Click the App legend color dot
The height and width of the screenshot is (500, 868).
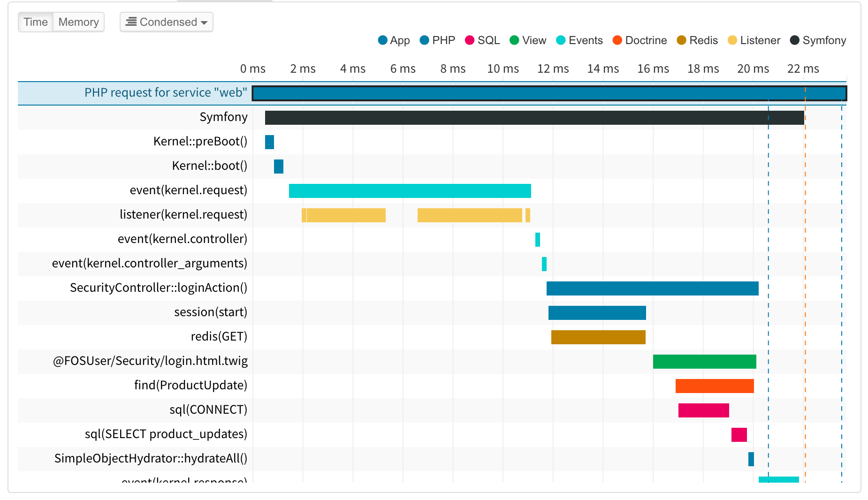pyautogui.click(x=382, y=40)
